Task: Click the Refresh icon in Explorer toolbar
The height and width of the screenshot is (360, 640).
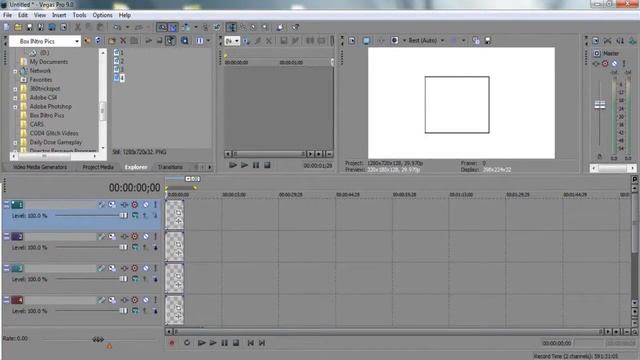Action: 98,41
